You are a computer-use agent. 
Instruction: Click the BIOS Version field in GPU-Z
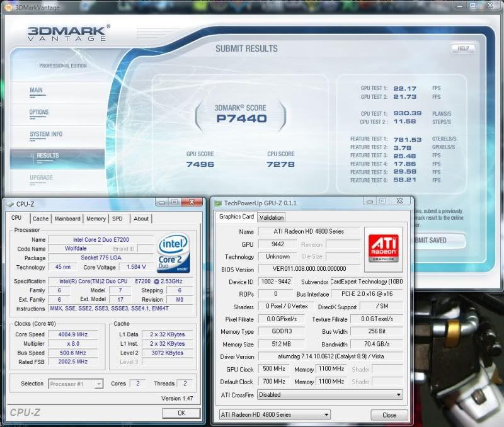pos(309,269)
